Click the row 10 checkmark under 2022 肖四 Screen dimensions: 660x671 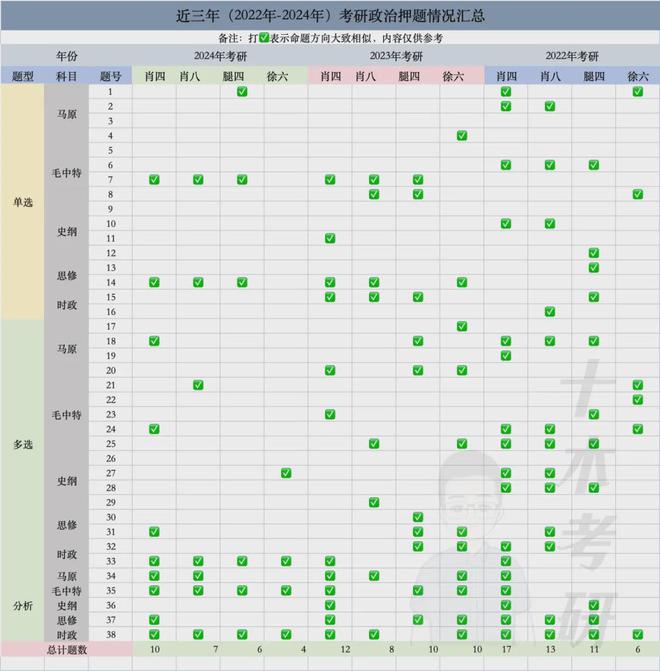tap(505, 223)
